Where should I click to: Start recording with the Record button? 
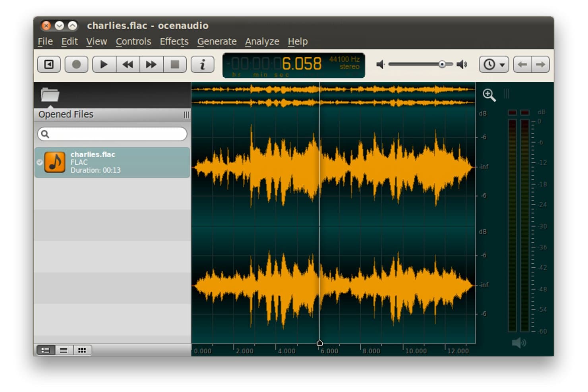[76, 64]
